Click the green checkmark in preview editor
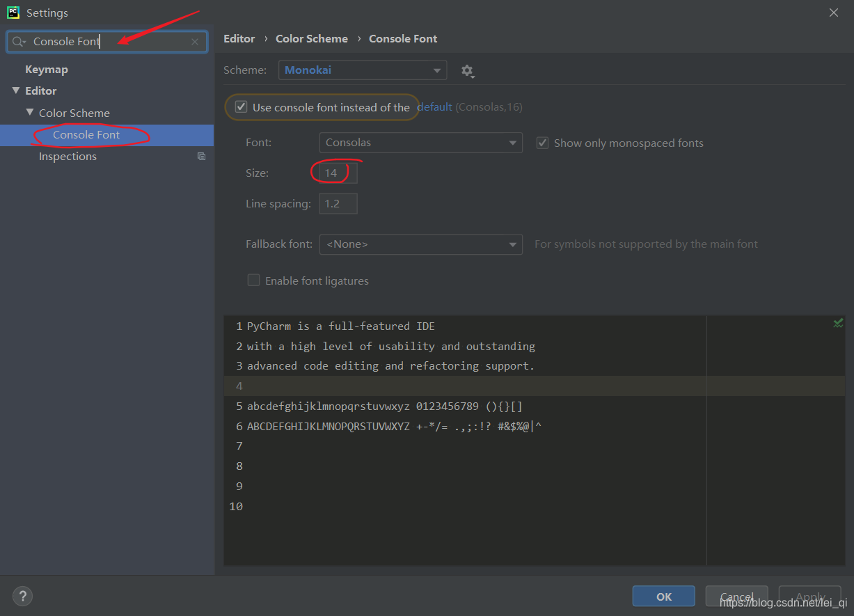Image resolution: width=854 pixels, height=616 pixels. pos(838,324)
